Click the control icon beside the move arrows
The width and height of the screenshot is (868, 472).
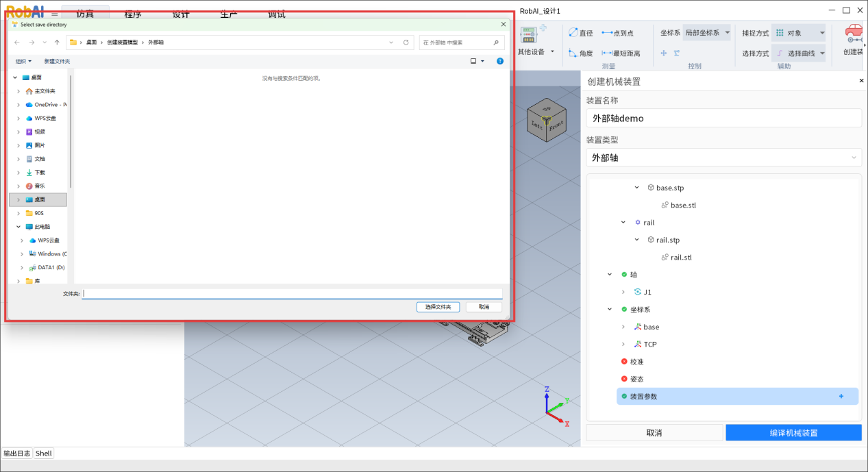click(x=676, y=53)
